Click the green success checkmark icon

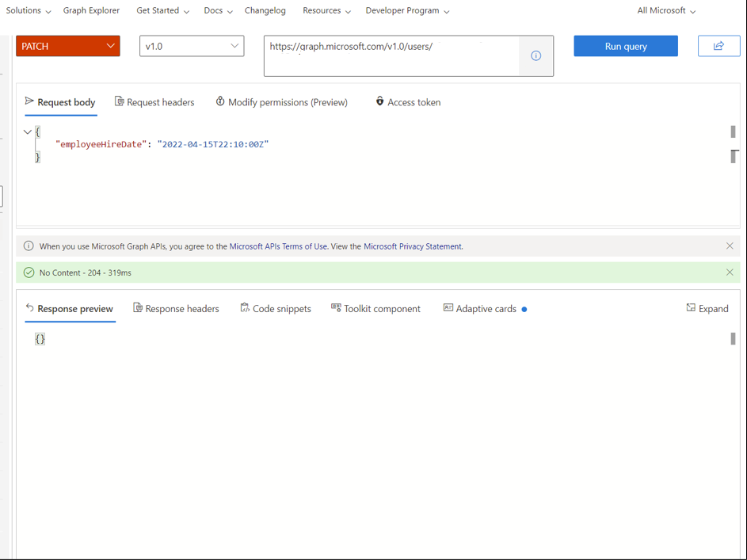tap(29, 272)
